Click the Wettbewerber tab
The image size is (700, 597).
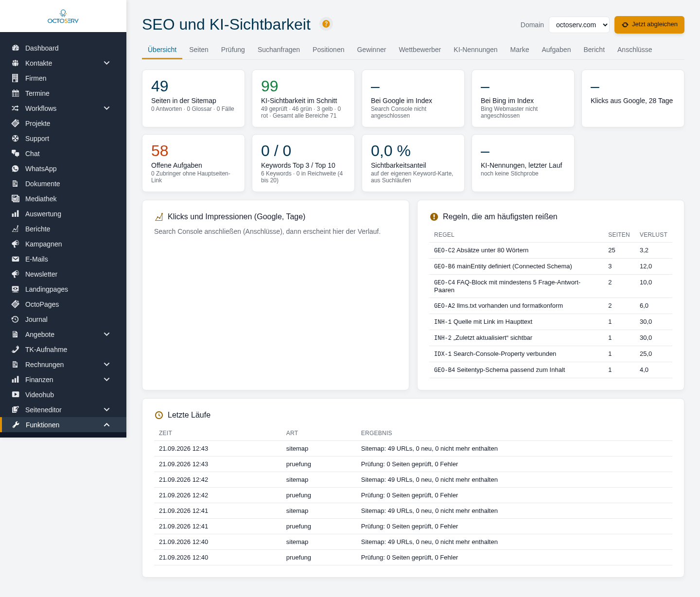tap(420, 50)
